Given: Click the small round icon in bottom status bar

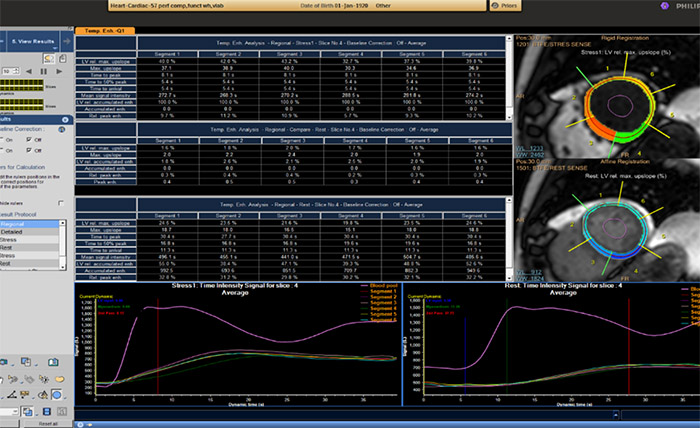Looking at the screenshot, I should tap(80, 425).
